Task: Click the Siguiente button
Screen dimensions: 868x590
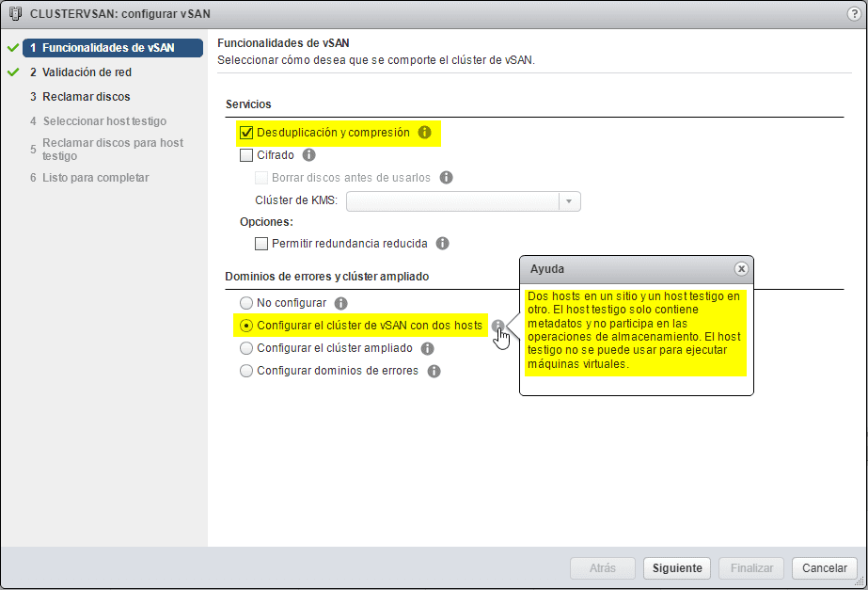Action: pyautogui.click(x=676, y=568)
